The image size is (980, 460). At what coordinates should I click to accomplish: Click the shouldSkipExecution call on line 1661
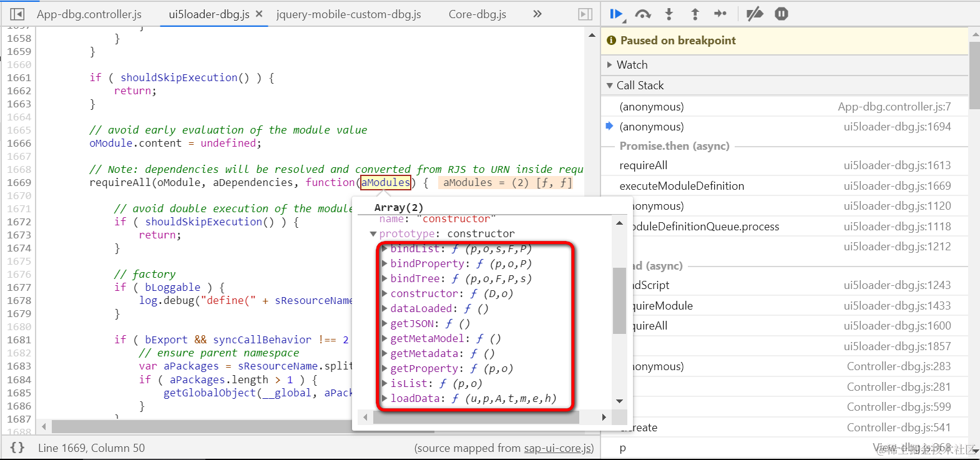(x=185, y=77)
